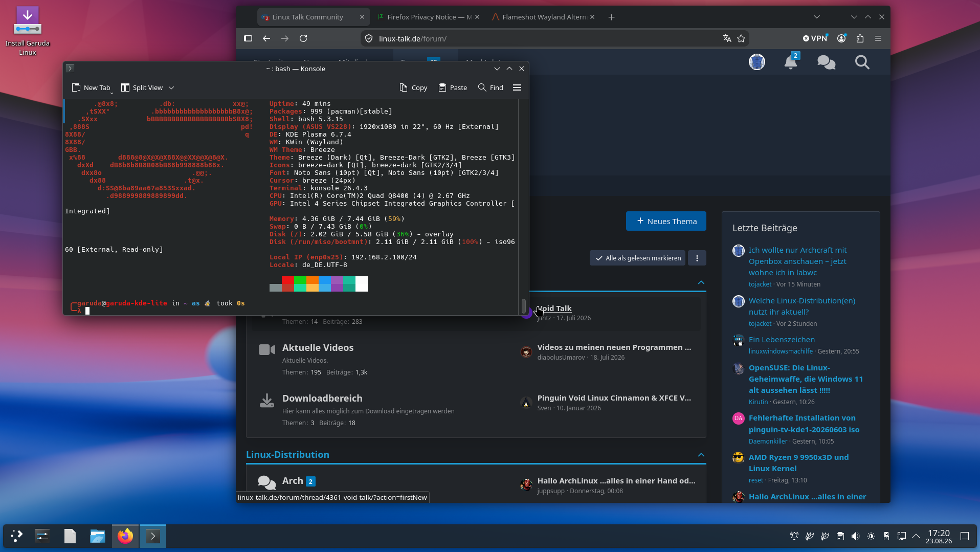Open the Arch forum
Image resolution: width=980 pixels, height=552 pixels.
click(293, 481)
